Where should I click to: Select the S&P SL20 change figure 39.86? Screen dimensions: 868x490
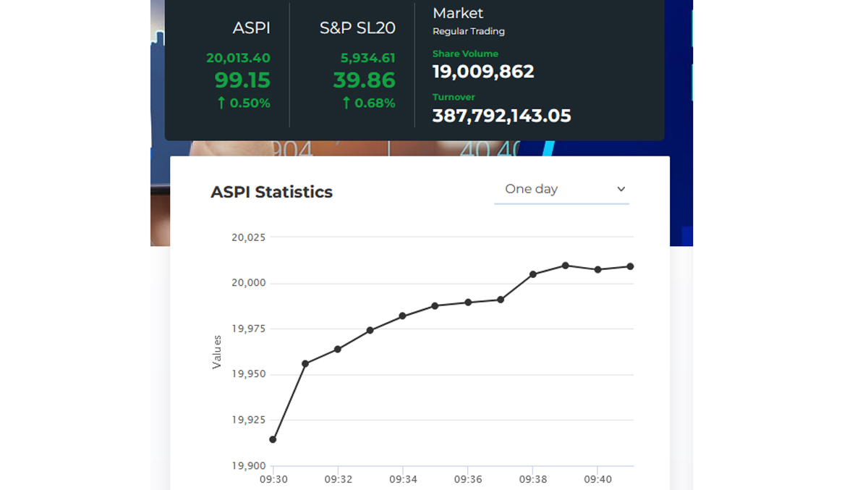(x=365, y=80)
